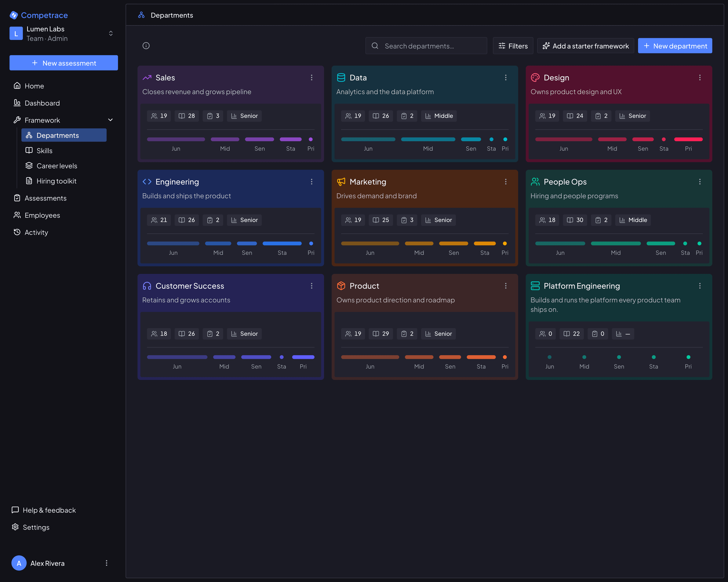Click Sales employee count chip 19
728x582 pixels.
159,116
